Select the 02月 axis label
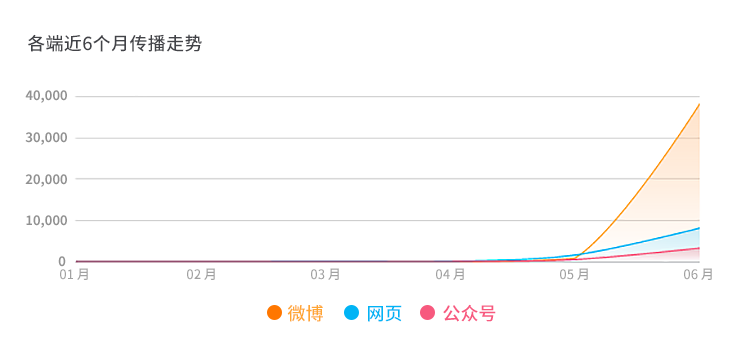The image size is (750, 360). (201, 275)
